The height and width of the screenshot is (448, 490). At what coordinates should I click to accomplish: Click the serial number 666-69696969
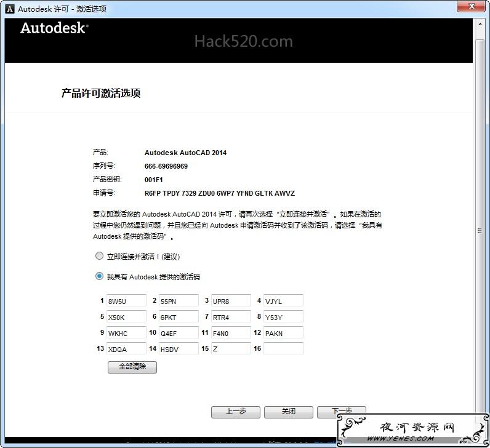tap(166, 166)
